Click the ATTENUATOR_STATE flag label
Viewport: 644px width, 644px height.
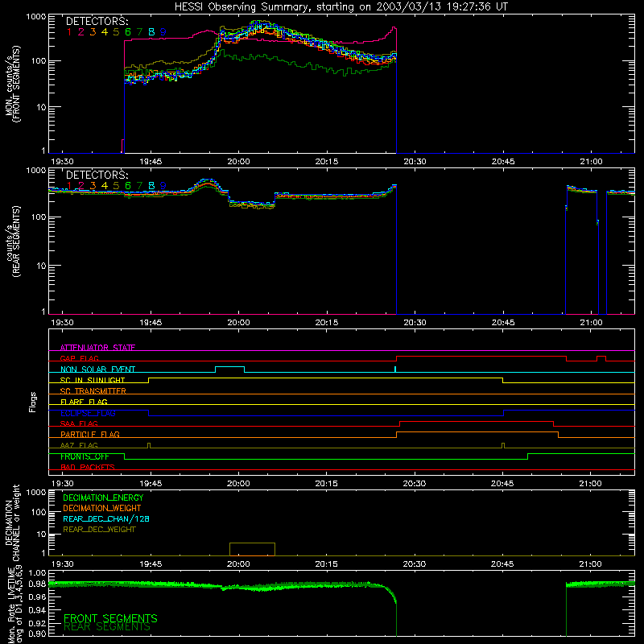[x=97, y=348]
